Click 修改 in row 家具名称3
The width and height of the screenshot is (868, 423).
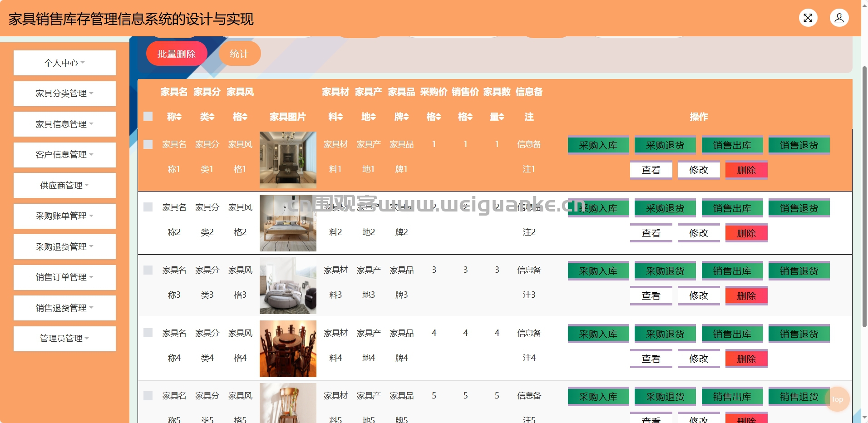click(699, 296)
